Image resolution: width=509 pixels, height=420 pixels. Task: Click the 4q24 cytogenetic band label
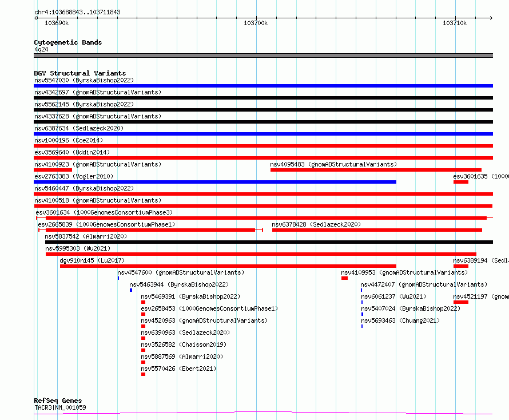point(41,49)
